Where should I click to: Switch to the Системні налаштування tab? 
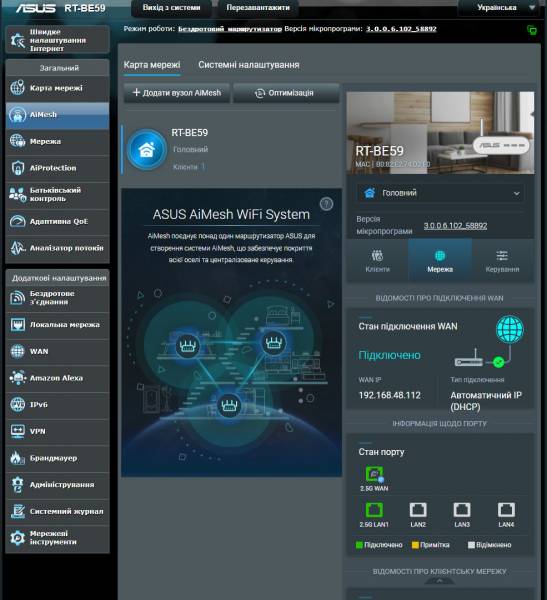(x=249, y=65)
